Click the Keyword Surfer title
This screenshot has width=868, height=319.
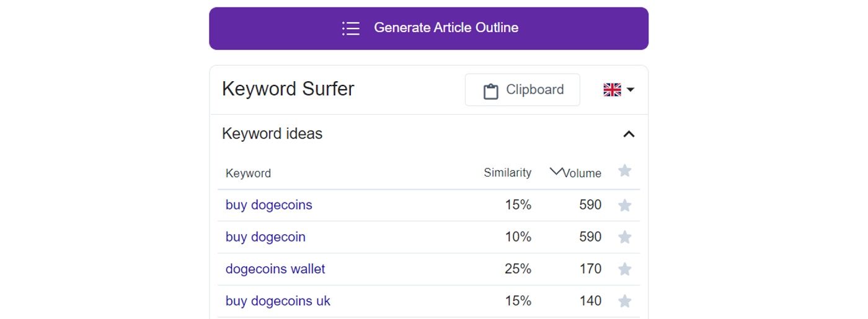(x=288, y=89)
